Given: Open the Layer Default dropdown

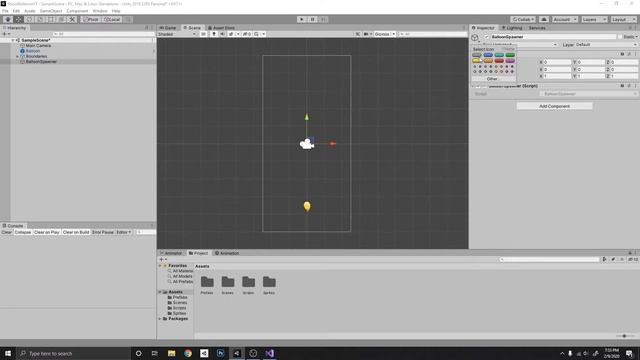Looking at the screenshot, I should point(606,45).
